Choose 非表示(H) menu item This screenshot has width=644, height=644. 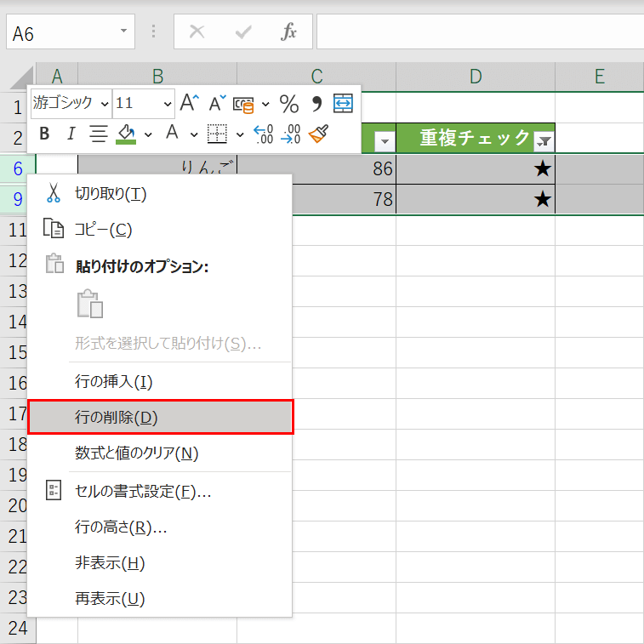tap(160, 563)
